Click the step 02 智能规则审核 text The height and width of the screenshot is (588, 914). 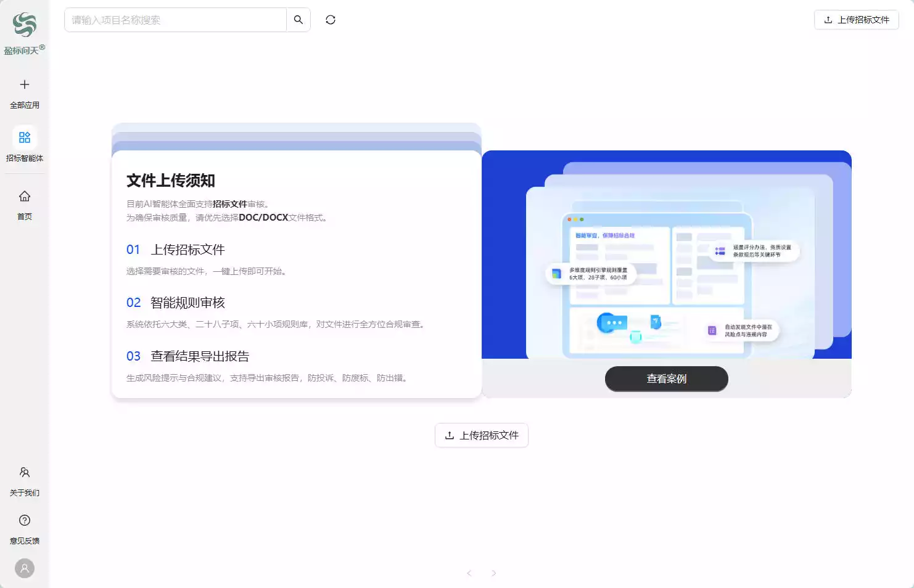(188, 303)
